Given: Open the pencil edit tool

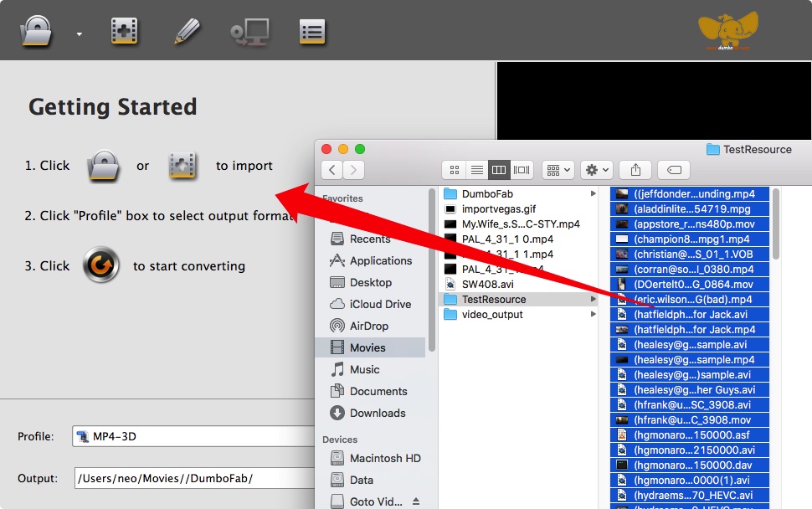Looking at the screenshot, I should coord(186,32).
